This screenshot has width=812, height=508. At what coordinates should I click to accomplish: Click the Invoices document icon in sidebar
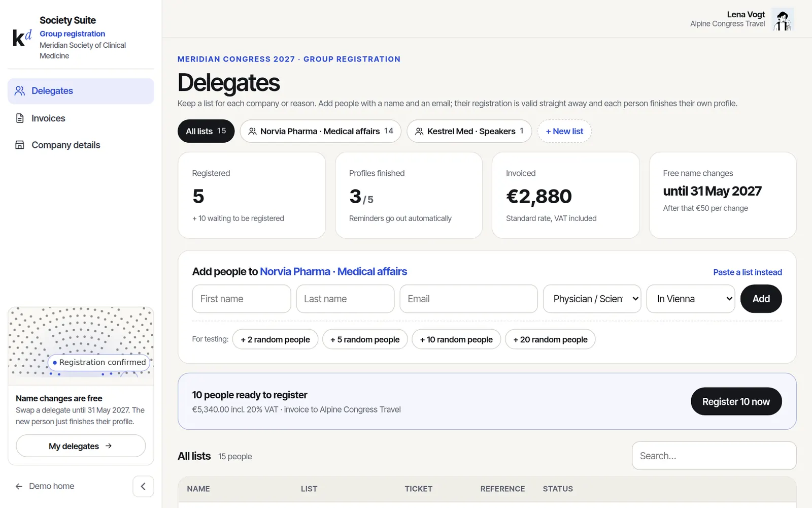(x=20, y=118)
